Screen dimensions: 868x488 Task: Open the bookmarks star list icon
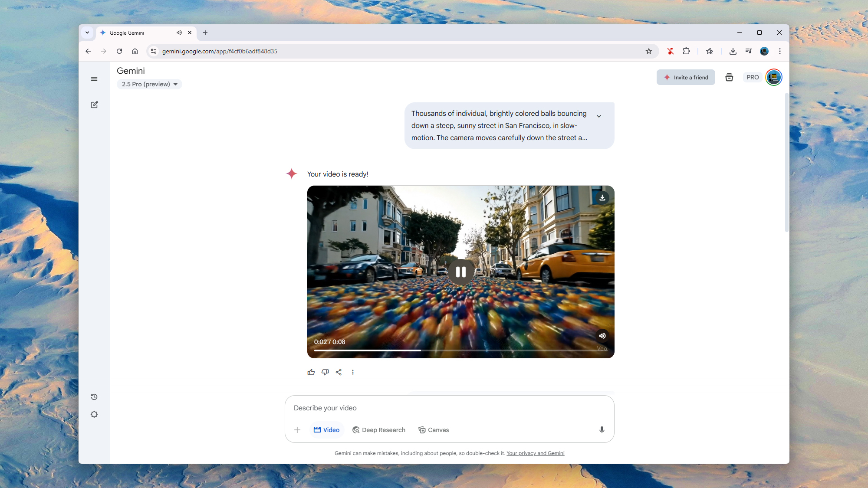point(710,51)
